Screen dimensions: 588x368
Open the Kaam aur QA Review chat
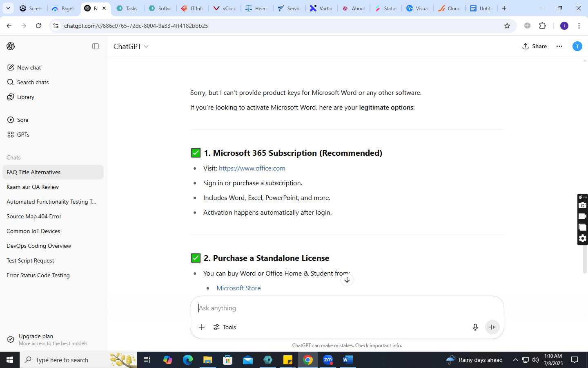[x=53, y=187]
